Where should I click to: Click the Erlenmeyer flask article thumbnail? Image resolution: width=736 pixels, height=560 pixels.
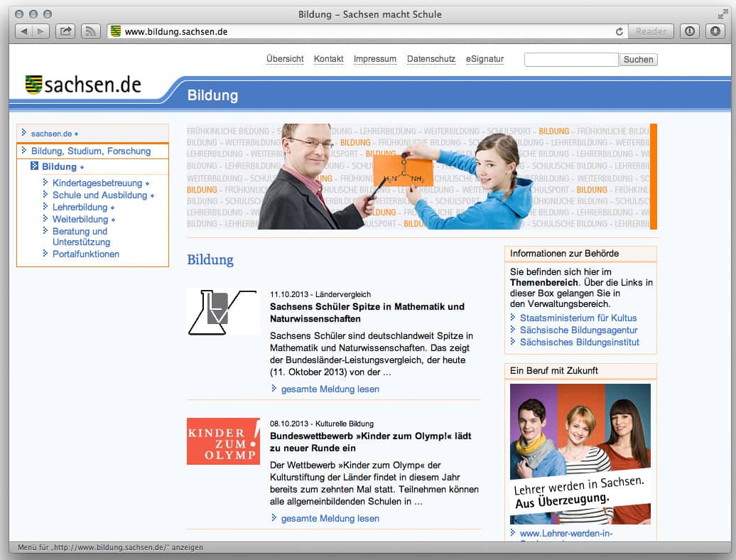pos(223,312)
